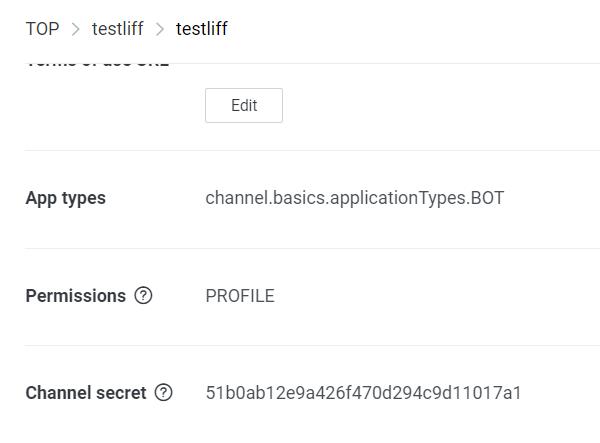Click the Channel secret field label text
This screenshot has width=600, height=443.
[86, 393]
